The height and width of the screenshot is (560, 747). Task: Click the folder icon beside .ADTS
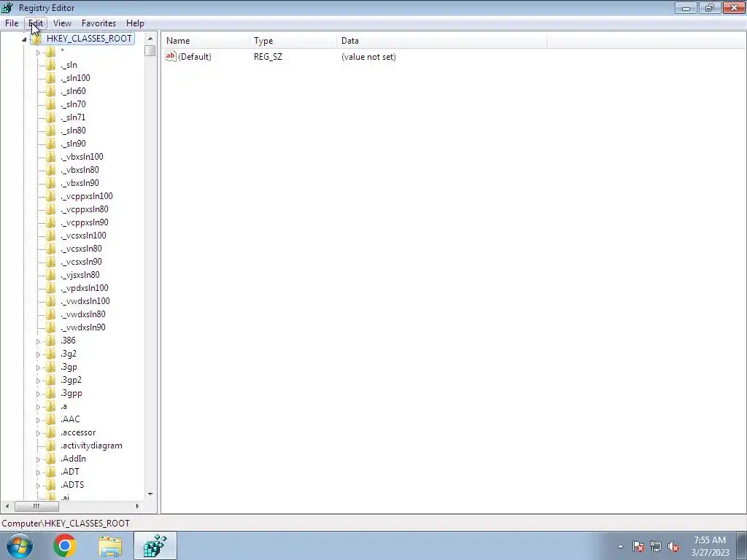(x=51, y=485)
